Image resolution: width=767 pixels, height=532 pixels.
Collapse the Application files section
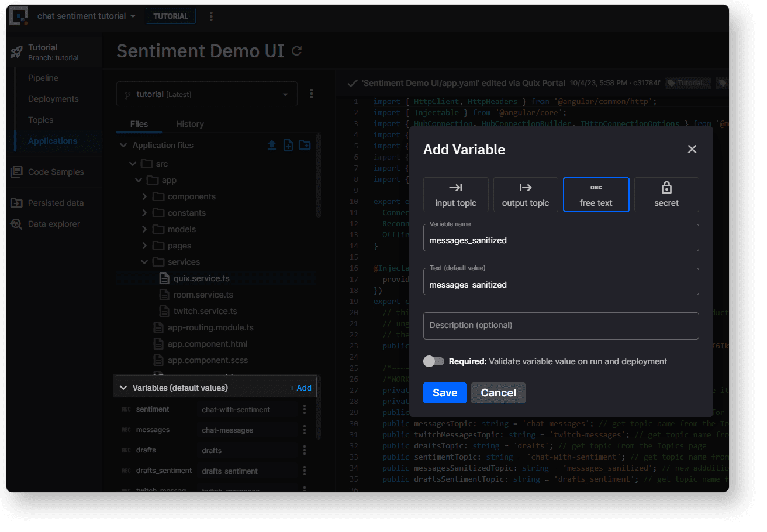[x=123, y=145]
